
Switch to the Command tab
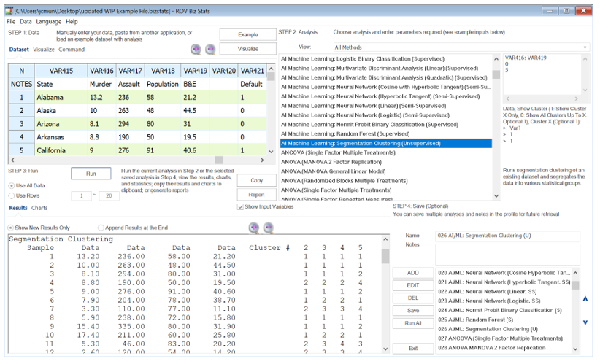click(72, 50)
